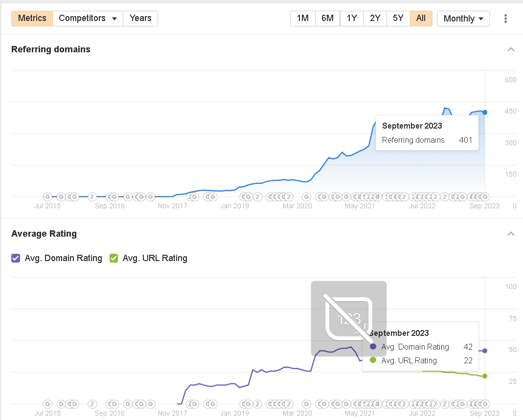Viewport: 523px width, 420px height.
Task: Uncheck the Avg. Domain Rating checkbox
Action: pos(16,258)
